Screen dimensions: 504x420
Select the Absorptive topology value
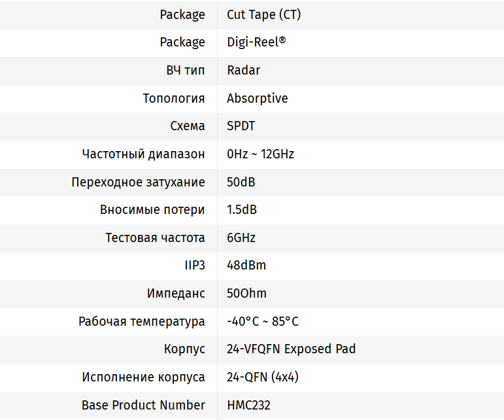(257, 98)
